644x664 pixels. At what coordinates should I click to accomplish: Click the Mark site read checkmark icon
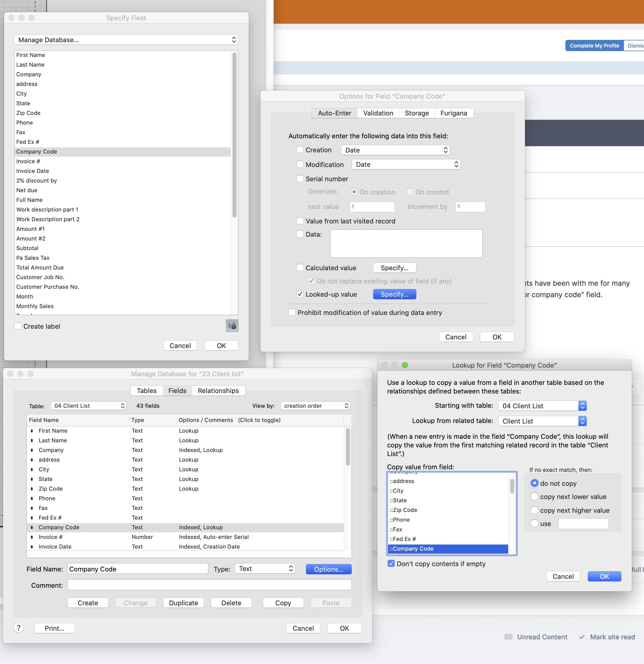click(582, 637)
